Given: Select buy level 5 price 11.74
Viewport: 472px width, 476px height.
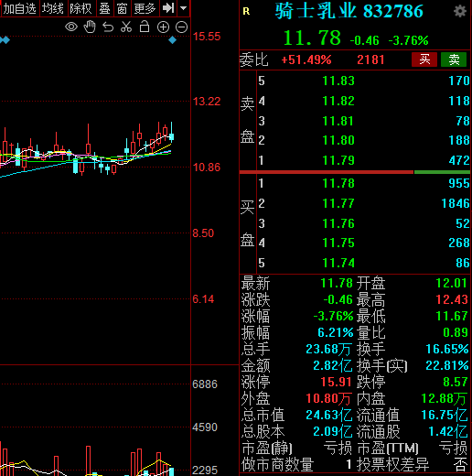Looking at the screenshot, I should (338, 263).
